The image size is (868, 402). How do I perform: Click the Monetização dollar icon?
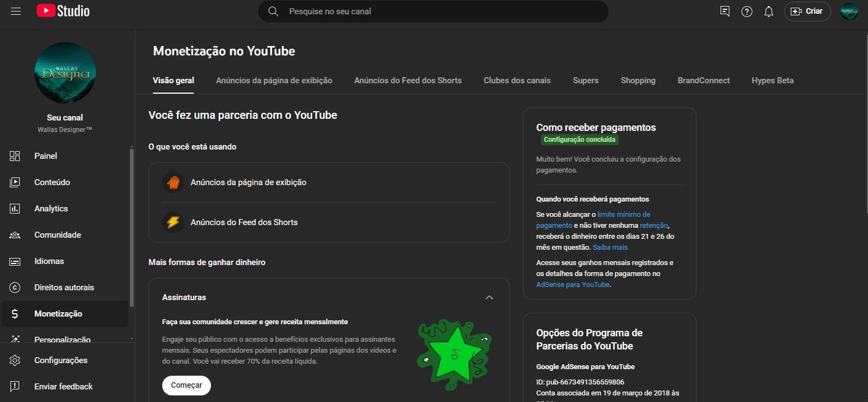pos(15,314)
